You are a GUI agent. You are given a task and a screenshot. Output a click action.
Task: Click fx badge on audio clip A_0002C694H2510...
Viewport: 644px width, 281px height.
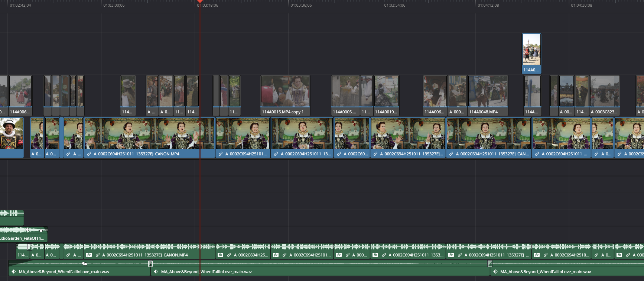click(x=537, y=255)
